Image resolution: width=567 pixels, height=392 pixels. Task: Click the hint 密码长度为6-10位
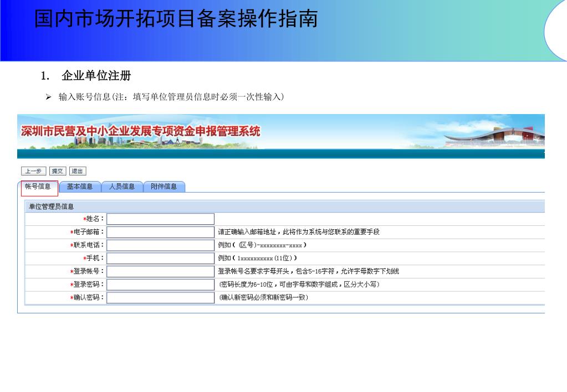247,285
